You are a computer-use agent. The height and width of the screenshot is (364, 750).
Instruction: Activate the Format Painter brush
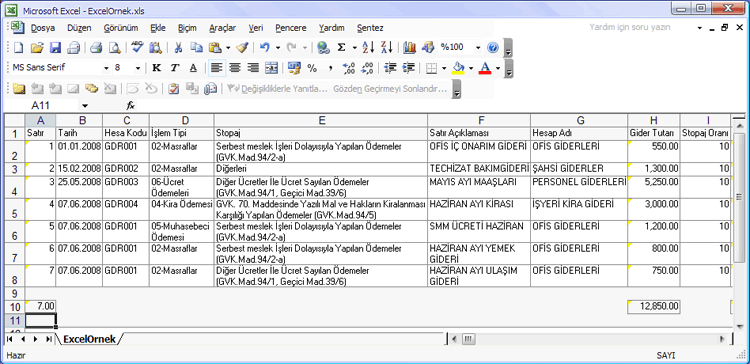[x=242, y=47]
